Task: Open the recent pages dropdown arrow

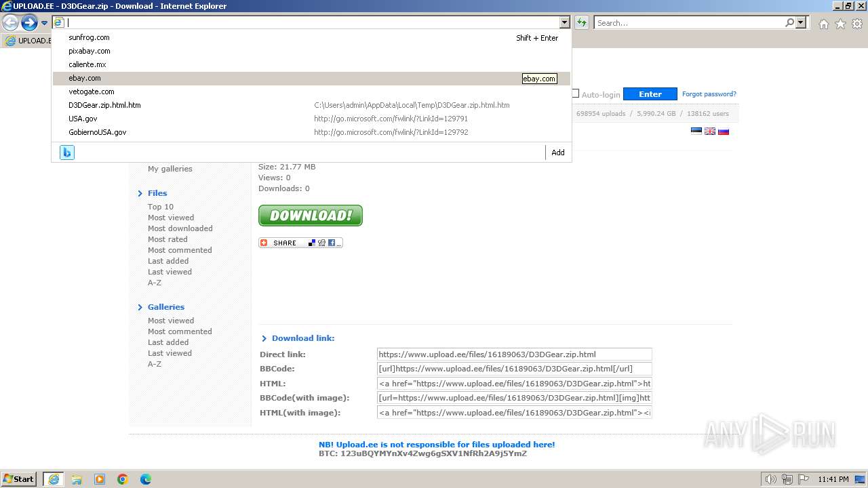Action: pyautogui.click(x=44, y=23)
